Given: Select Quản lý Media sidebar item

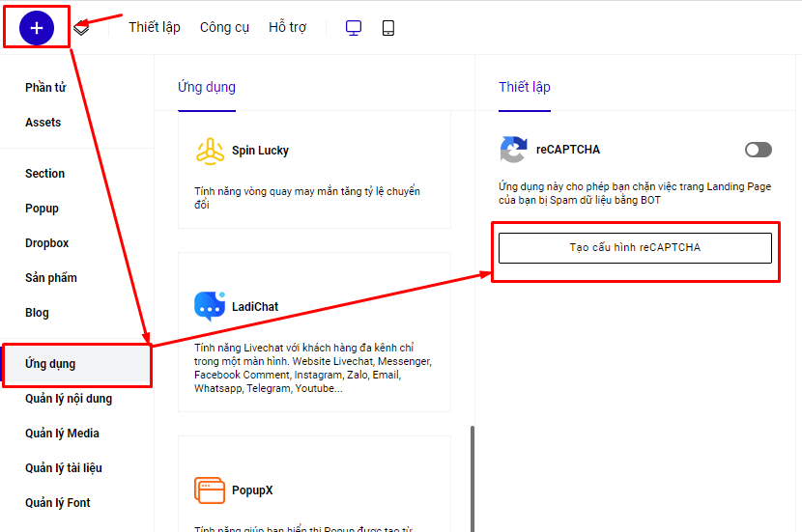Looking at the screenshot, I should tap(62, 434).
